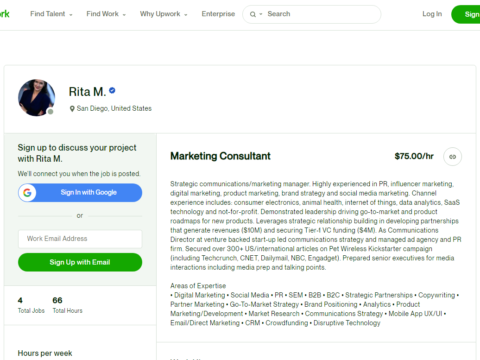Click the 4 Total Jobs stat

(x=31, y=305)
